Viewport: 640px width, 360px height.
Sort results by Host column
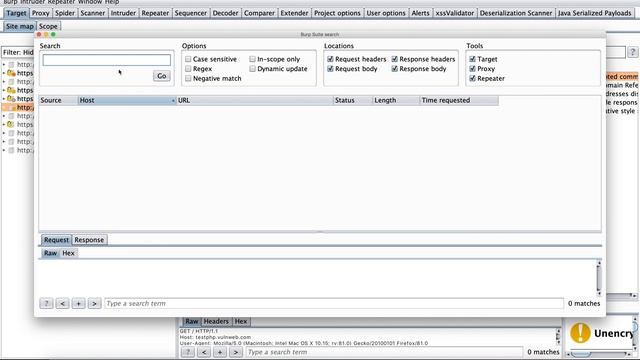tap(127, 100)
